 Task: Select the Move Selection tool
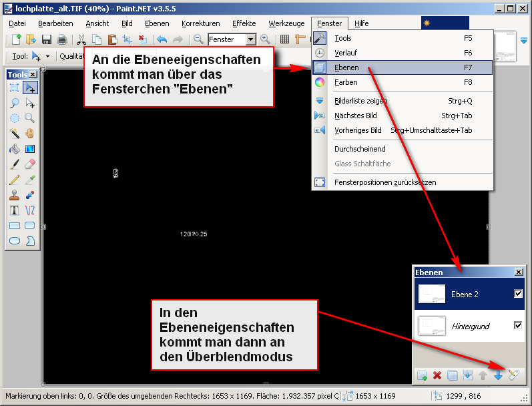click(x=30, y=103)
